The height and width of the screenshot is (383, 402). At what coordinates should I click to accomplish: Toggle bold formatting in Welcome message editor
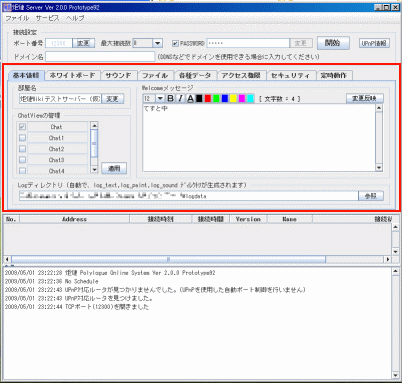pyautogui.click(x=170, y=98)
